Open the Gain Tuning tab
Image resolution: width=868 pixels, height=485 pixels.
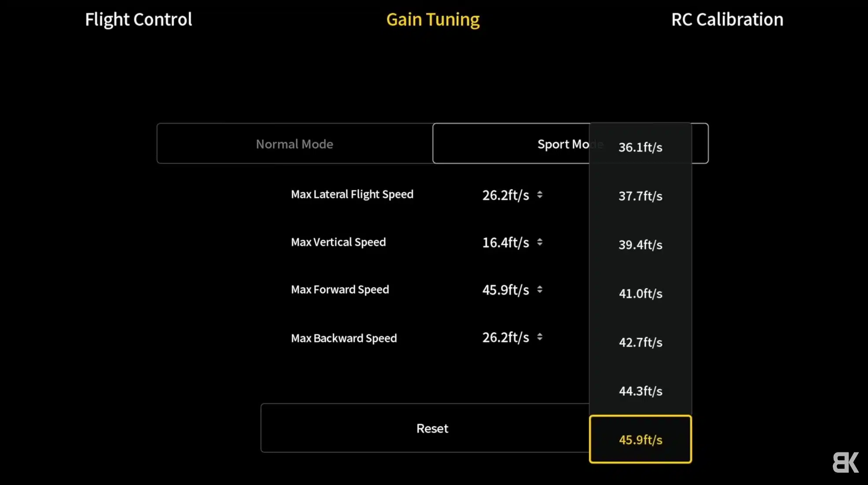pos(433,19)
